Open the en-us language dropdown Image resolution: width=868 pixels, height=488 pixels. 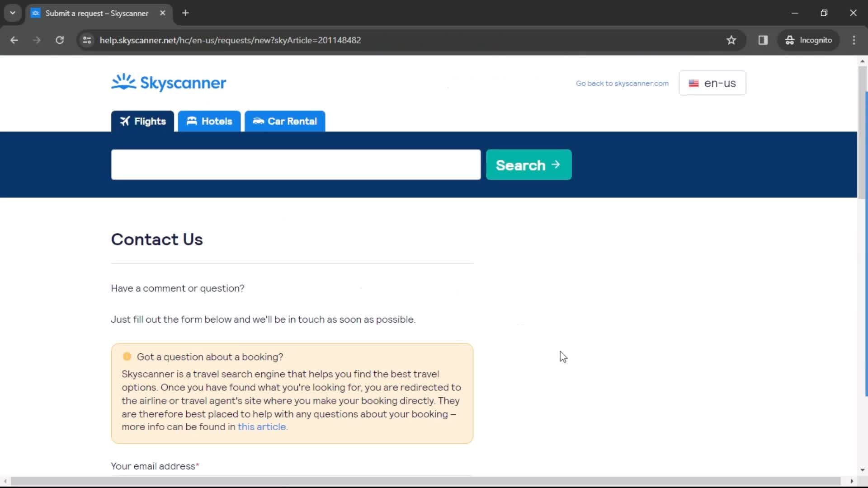(x=712, y=83)
